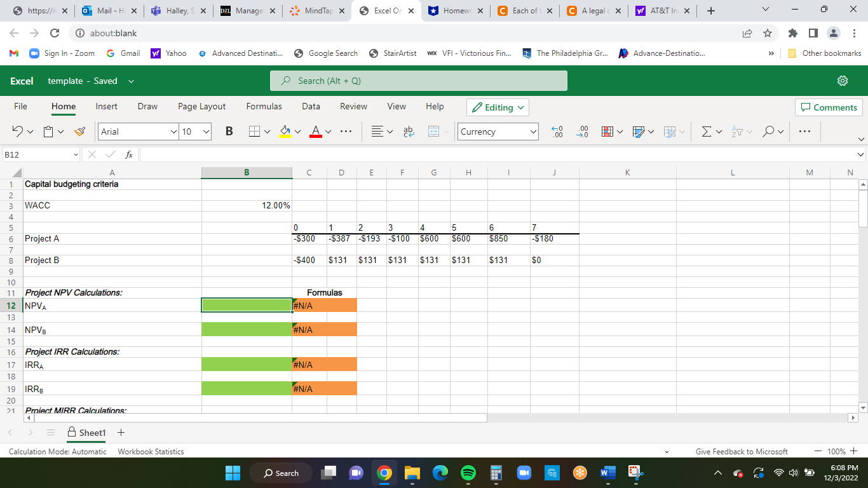Click the AutoSum sigma icon
The height and width of the screenshot is (488, 868).
[707, 131]
